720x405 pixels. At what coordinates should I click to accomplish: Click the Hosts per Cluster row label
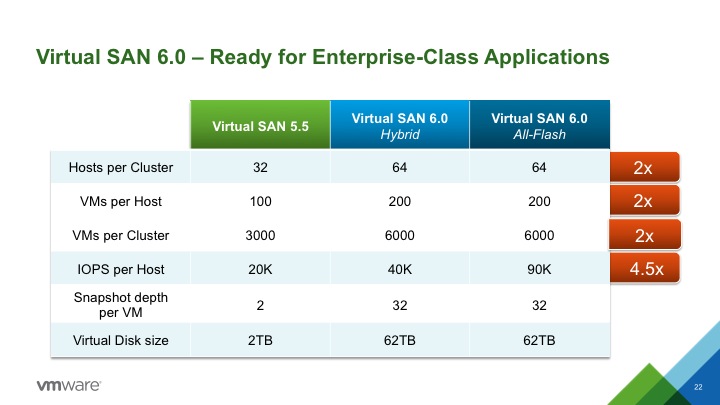121,168
